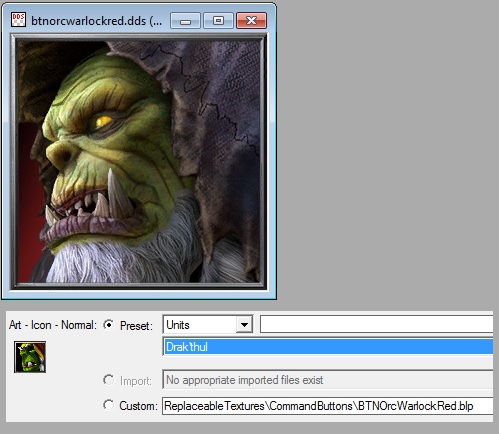The height and width of the screenshot is (434, 499).
Task: Maximize the btnorcwarlockred.dds window
Action: pyautogui.click(x=218, y=21)
